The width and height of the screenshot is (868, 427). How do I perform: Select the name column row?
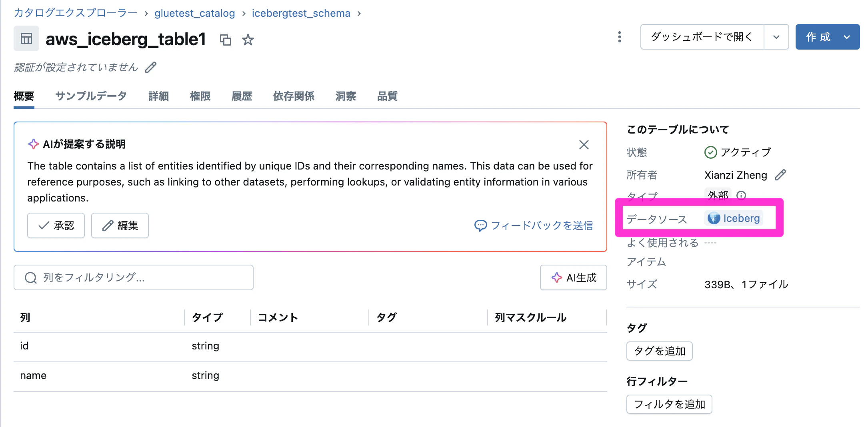[x=310, y=376]
